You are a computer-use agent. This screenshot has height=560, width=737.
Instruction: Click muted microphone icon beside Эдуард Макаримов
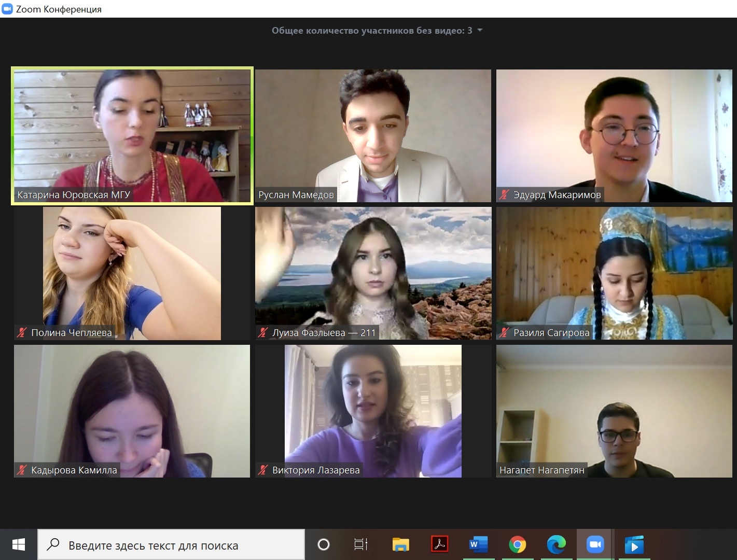point(504,195)
